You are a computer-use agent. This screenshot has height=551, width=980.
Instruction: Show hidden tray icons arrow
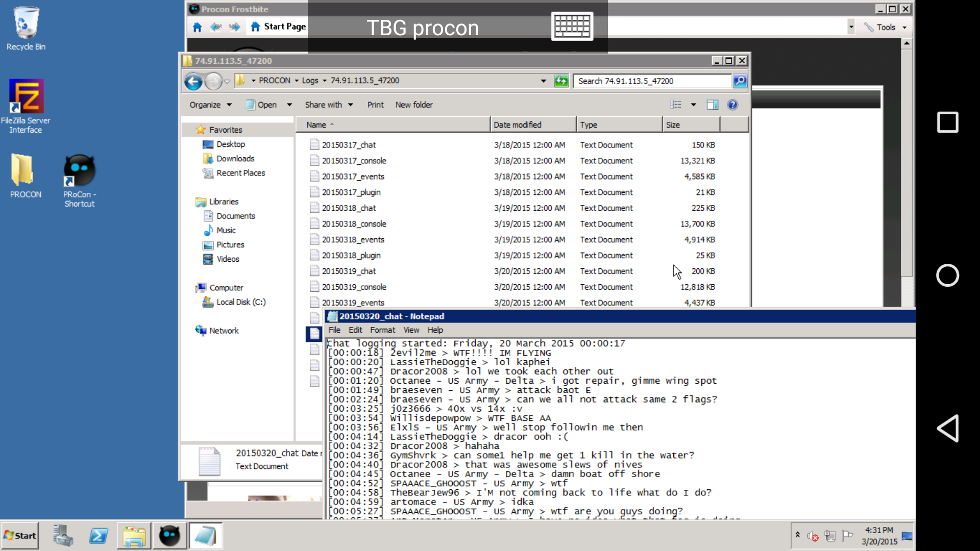[797, 535]
